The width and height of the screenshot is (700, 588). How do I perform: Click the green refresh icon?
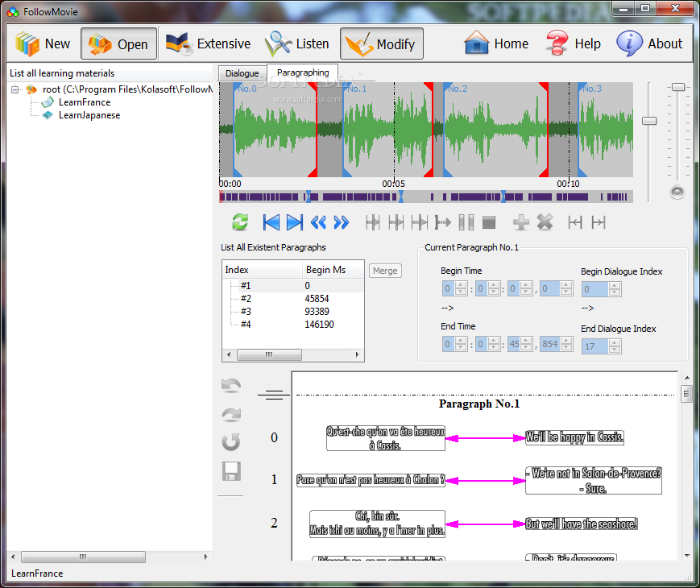click(240, 222)
